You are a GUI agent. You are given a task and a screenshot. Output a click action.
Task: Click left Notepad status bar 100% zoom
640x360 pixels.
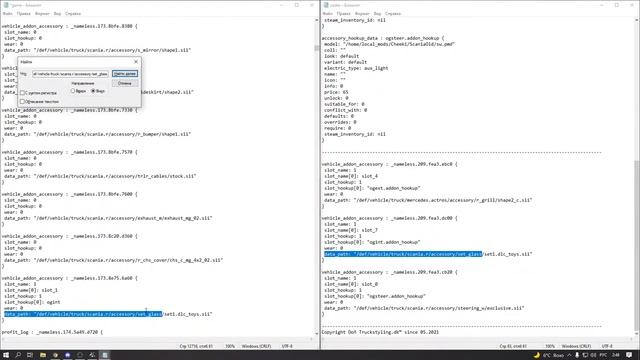[230, 346]
